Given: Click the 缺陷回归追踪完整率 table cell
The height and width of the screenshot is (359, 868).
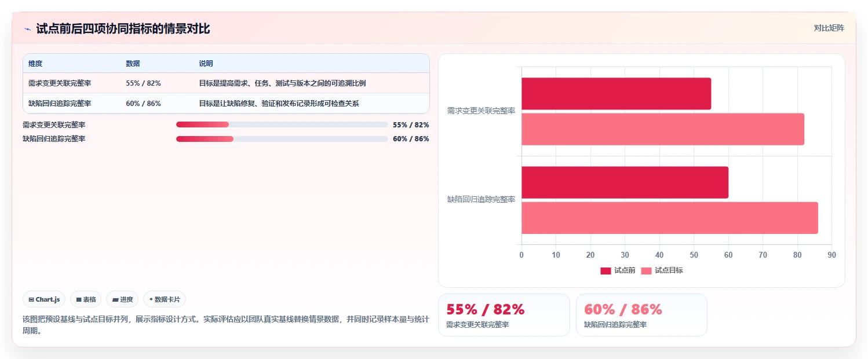Looking at the screenshot, I should [x=60, y=104].
